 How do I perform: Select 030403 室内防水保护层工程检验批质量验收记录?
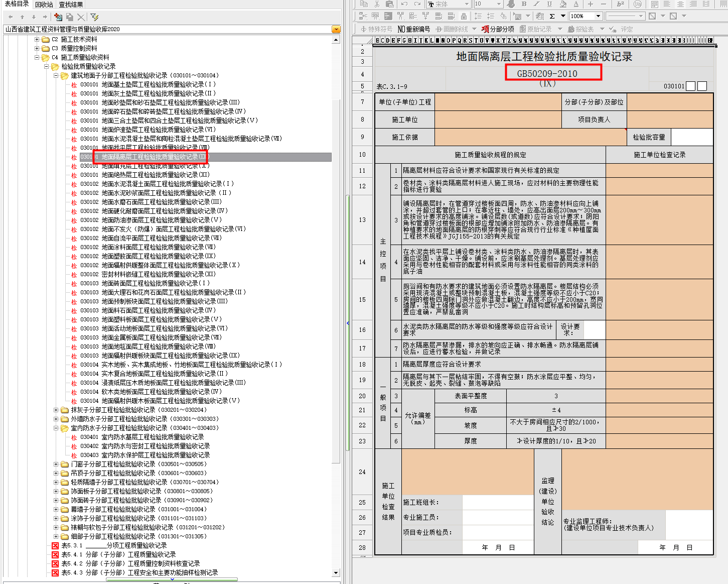coord(145,455)
